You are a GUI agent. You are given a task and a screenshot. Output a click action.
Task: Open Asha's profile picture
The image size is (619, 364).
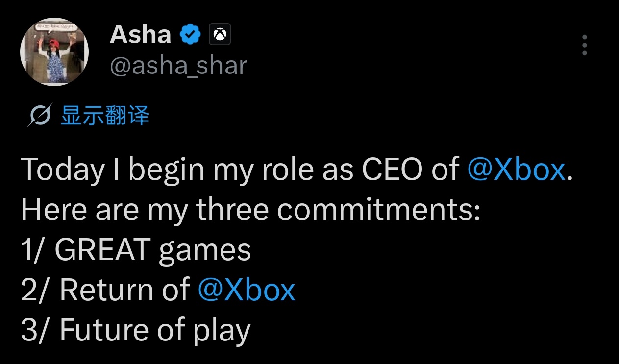[54, 52]
